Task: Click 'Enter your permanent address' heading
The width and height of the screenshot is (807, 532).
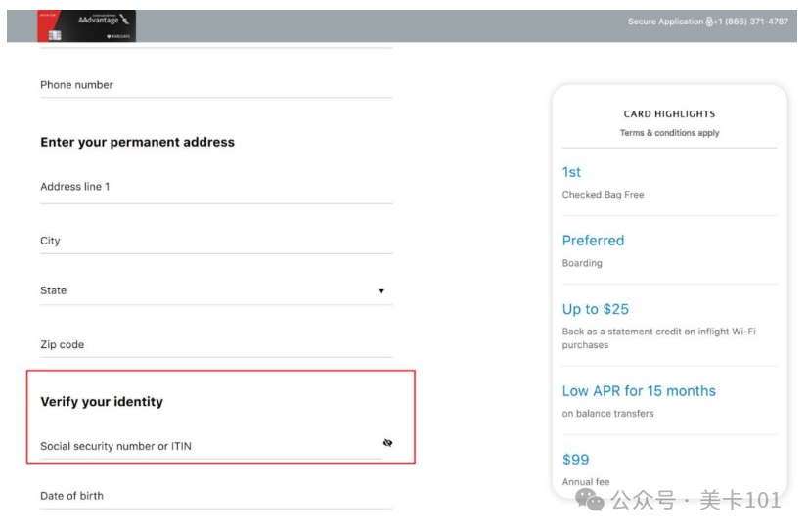Action: [x=137, y=143]
